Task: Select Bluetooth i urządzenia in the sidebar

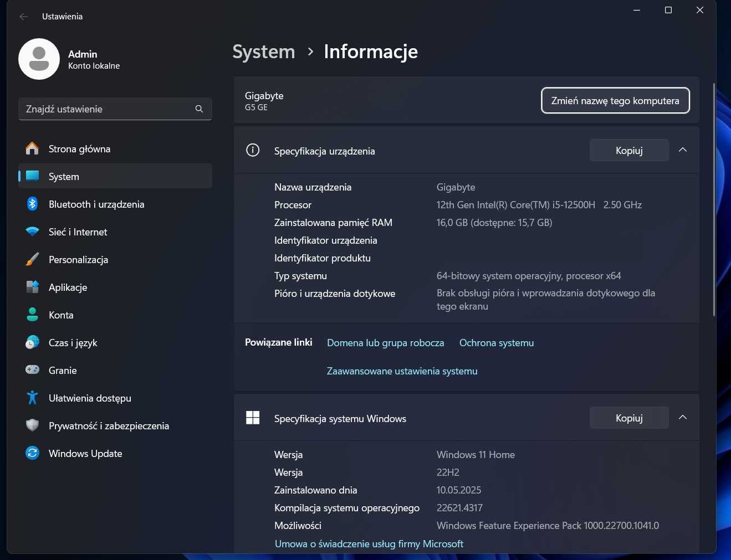Action: [x=115, y=204]
